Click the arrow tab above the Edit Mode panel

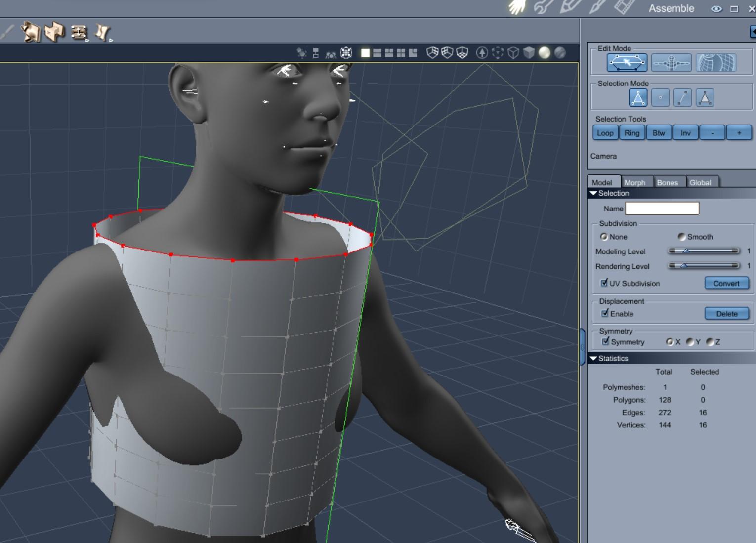(x=753, y=32)
